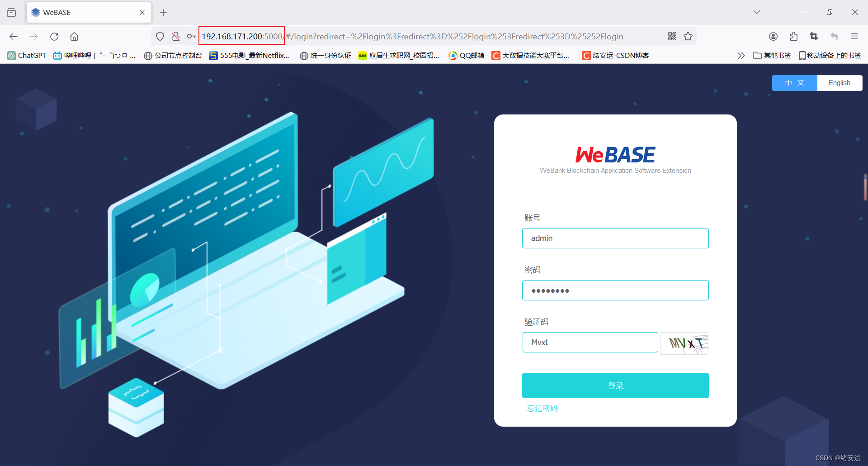The image size is (868, 466).
Task: Close the WeBASE tab
Action: tap(142, 13)
